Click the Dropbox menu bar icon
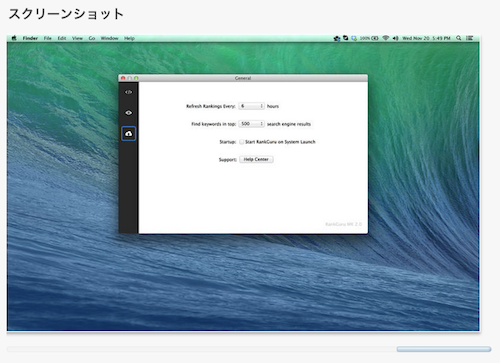The image size is (500, 363). click(x=337, y=38)
